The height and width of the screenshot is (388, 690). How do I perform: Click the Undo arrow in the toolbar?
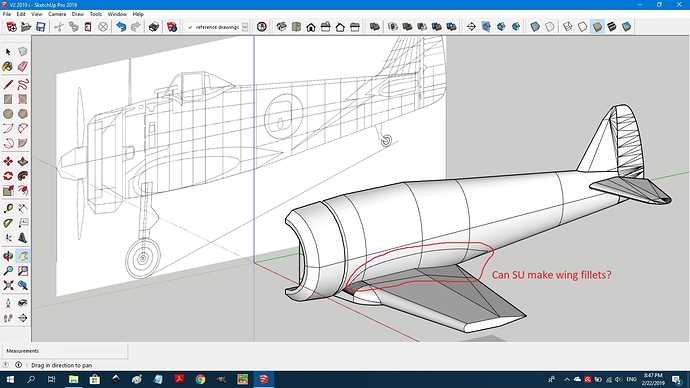tap(121, 27)
